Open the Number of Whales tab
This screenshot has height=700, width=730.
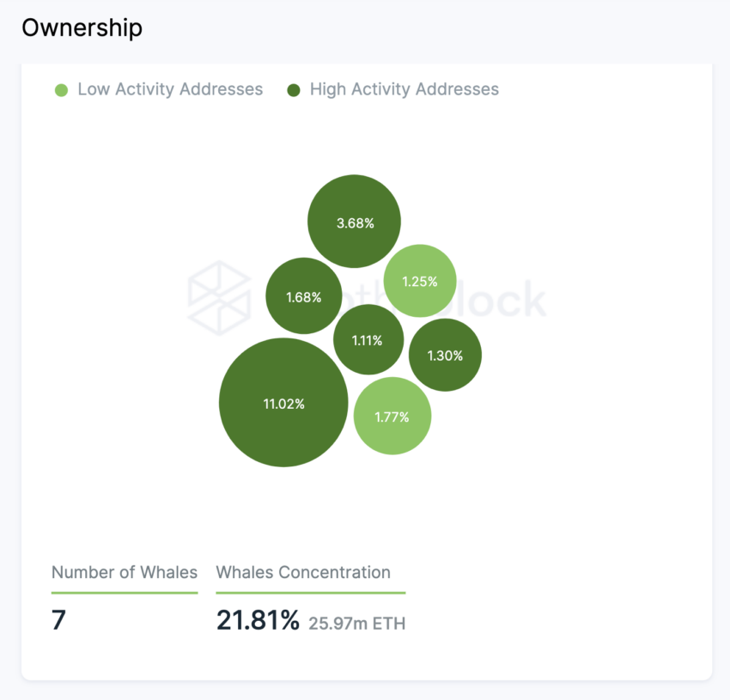(125, 572)
